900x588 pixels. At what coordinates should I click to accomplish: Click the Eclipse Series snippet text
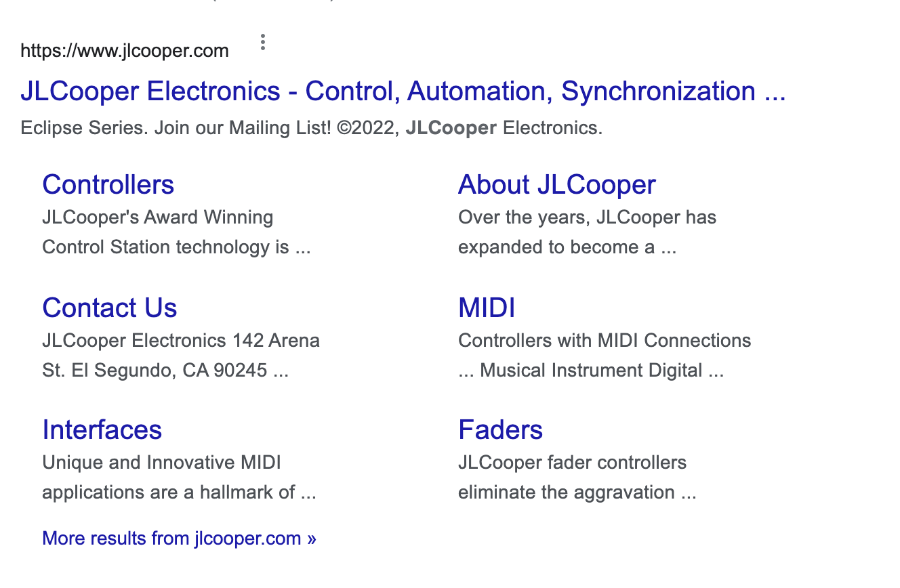[84, 128]
